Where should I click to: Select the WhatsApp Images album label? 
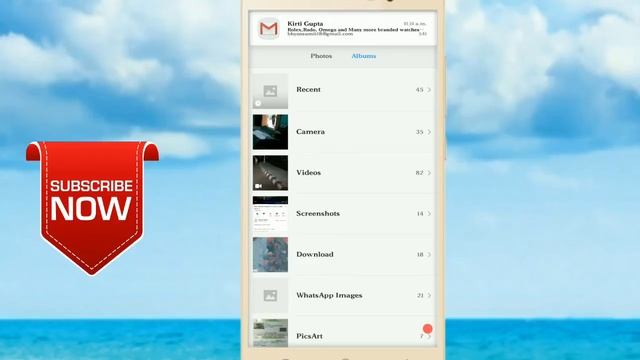[329, 295]
